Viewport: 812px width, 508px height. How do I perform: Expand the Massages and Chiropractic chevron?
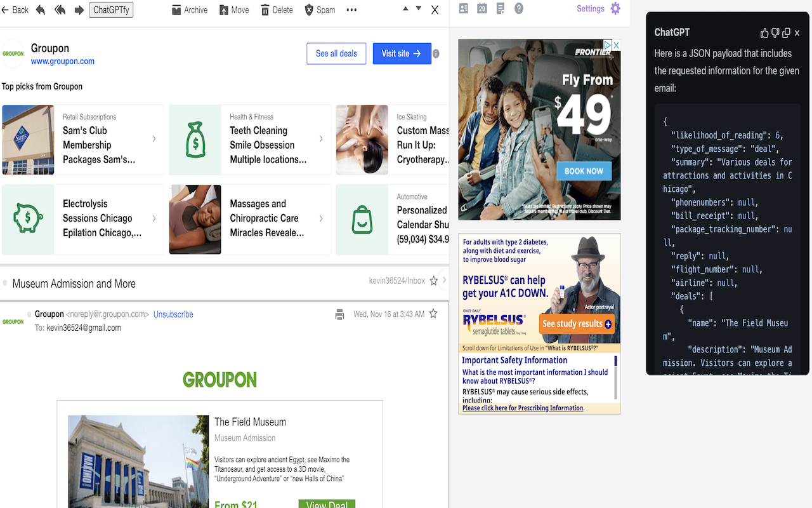pos(321,218)
